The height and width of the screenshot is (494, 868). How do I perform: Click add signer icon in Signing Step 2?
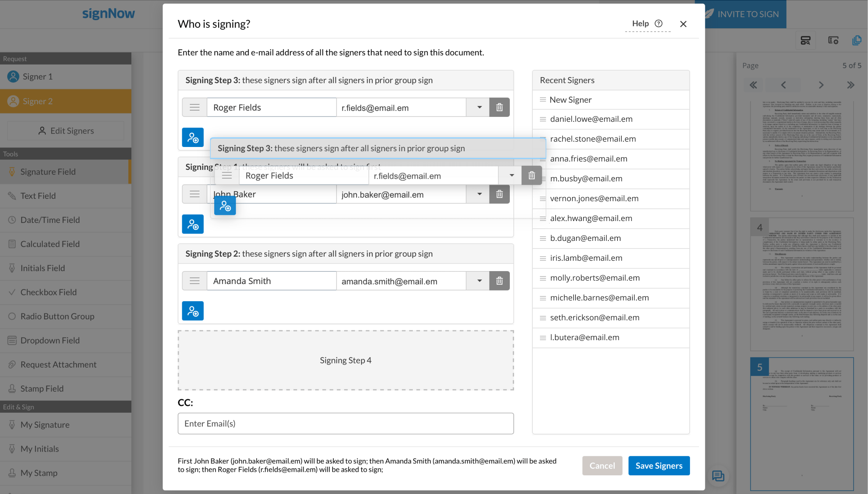(x=192, y=311)
